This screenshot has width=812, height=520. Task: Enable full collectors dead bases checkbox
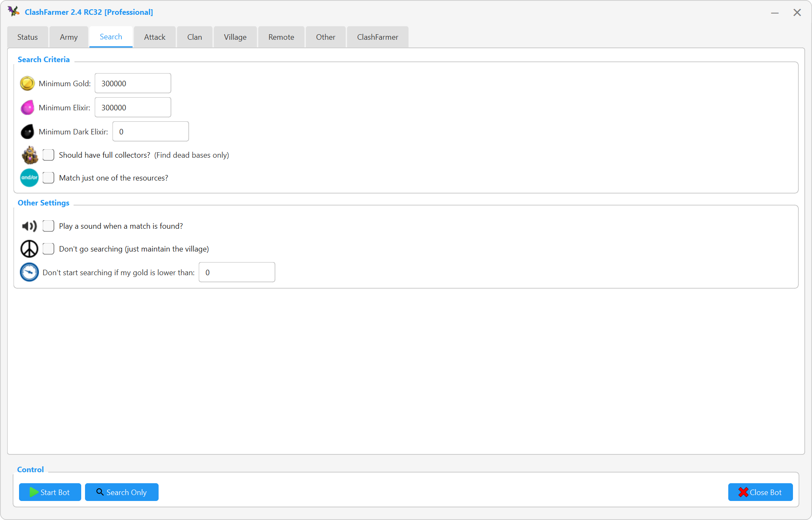coord(48,155)
